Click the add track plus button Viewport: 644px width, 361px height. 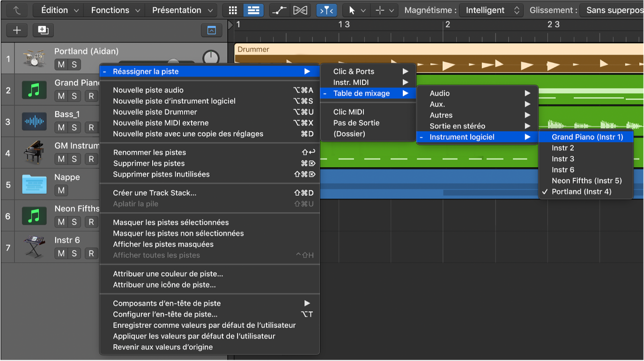(16, 30)
